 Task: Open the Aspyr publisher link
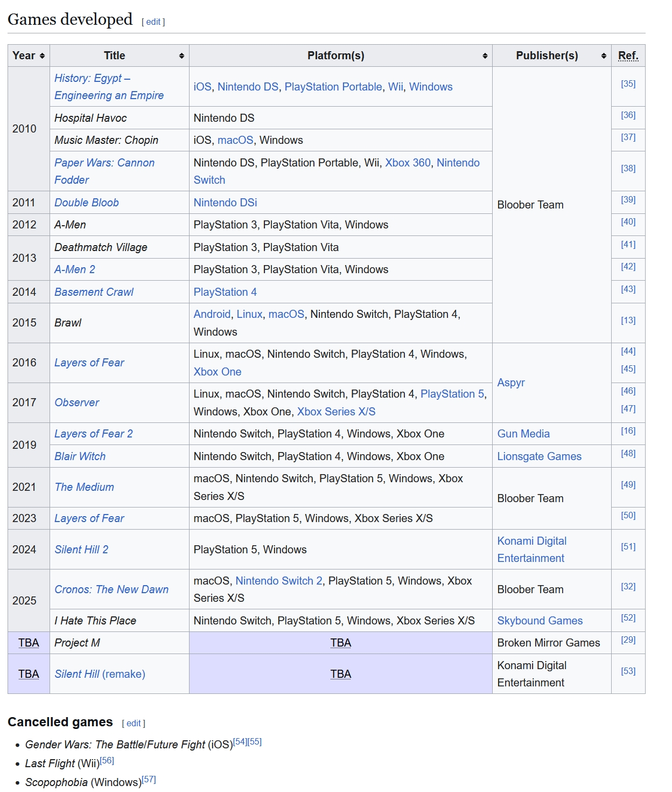510,383
